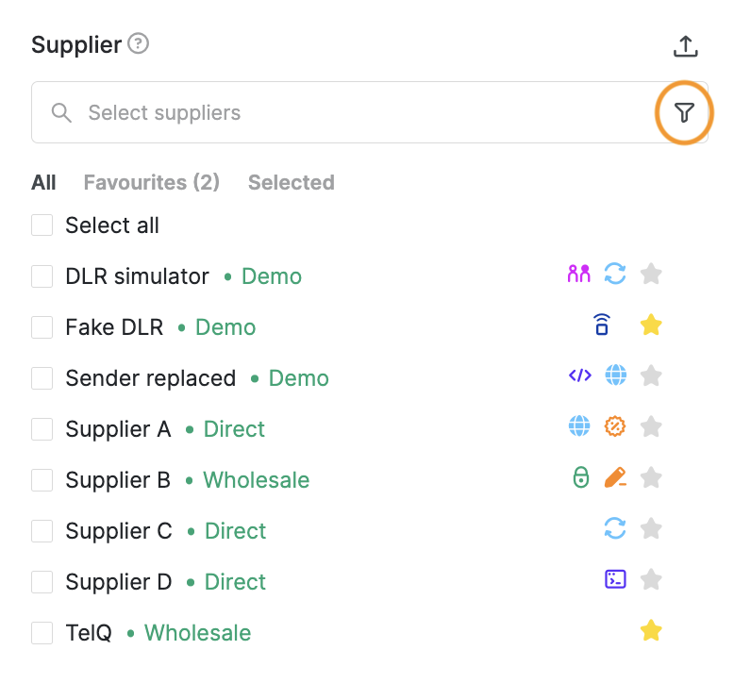Tick the TelQ checkbox
Image resolution: width=734 pixels, height=700 pixels.
[x=42, y=633]
